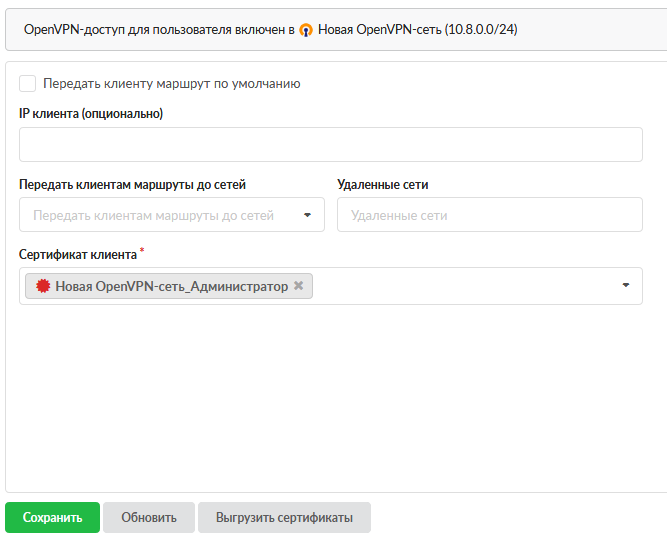Click the Обновить button
667x536 pixels.
[149, 518]
